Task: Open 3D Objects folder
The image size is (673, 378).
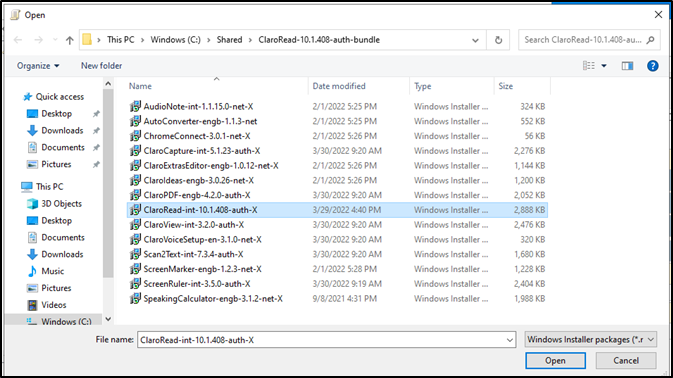Action: point(54,204)
